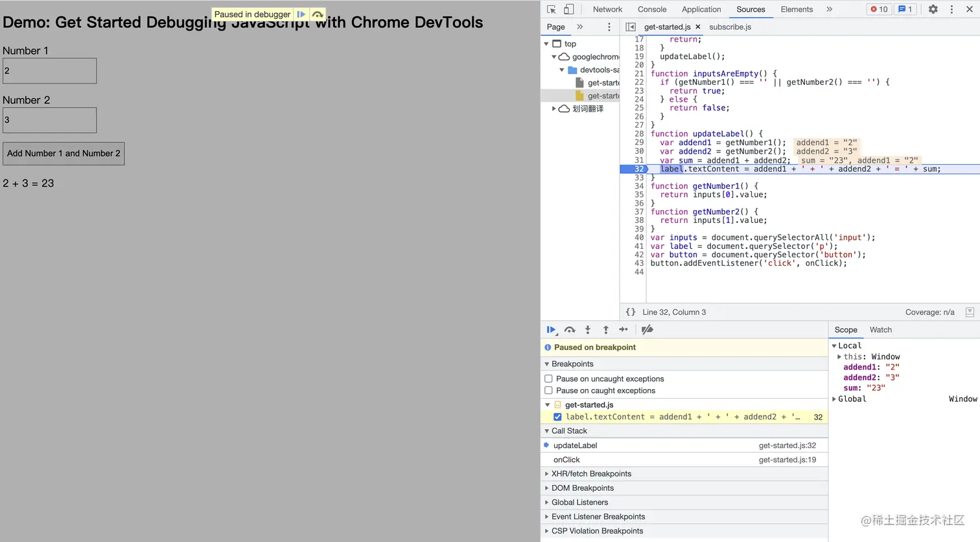Viewport: 980px width, 542px height.
Task: Click the pretty print braces icon
Action: click(631, 312)
